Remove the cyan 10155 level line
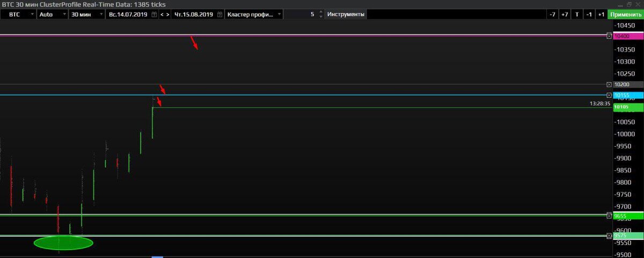Screen dimensions: 644x258 click(x=609, y=95)
